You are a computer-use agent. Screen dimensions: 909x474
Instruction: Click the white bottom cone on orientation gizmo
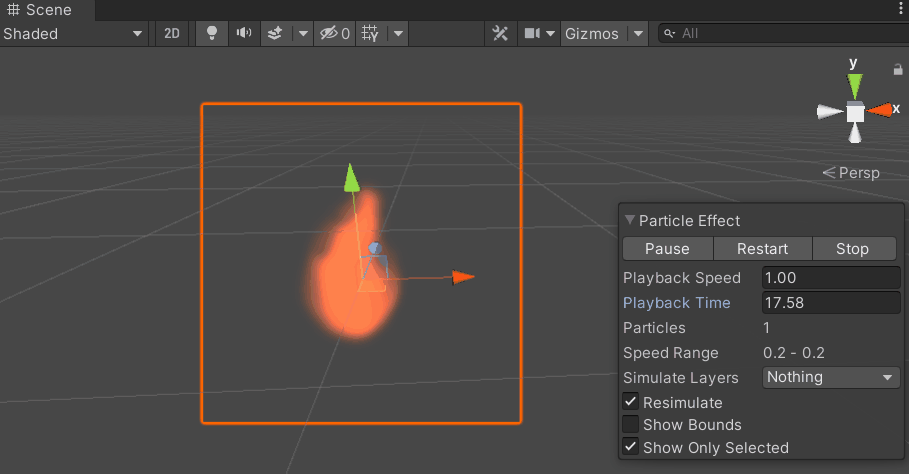coord(855,133)
